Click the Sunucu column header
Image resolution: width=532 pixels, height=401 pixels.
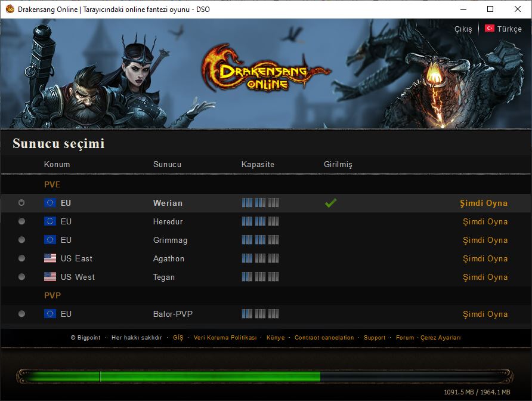(167, 164)
